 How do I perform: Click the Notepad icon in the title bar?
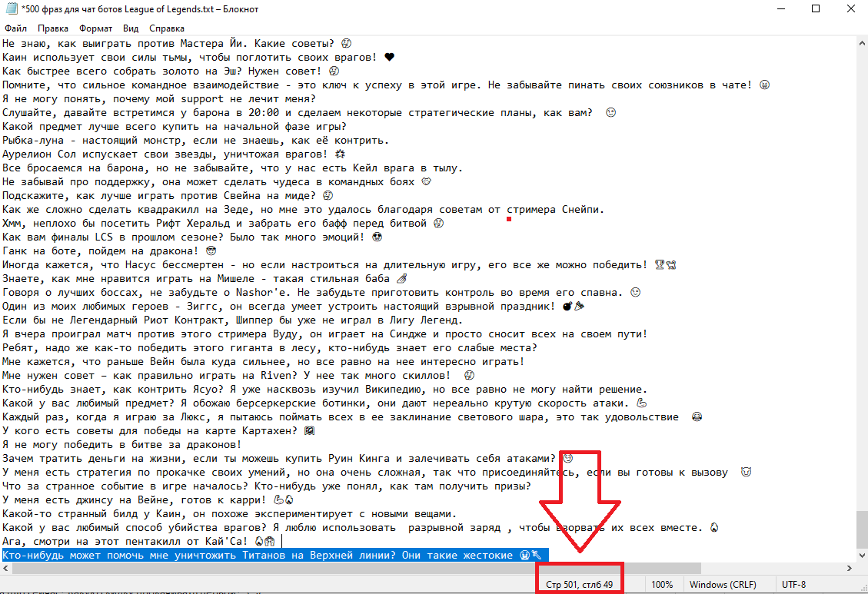click(x=11, y=9)
